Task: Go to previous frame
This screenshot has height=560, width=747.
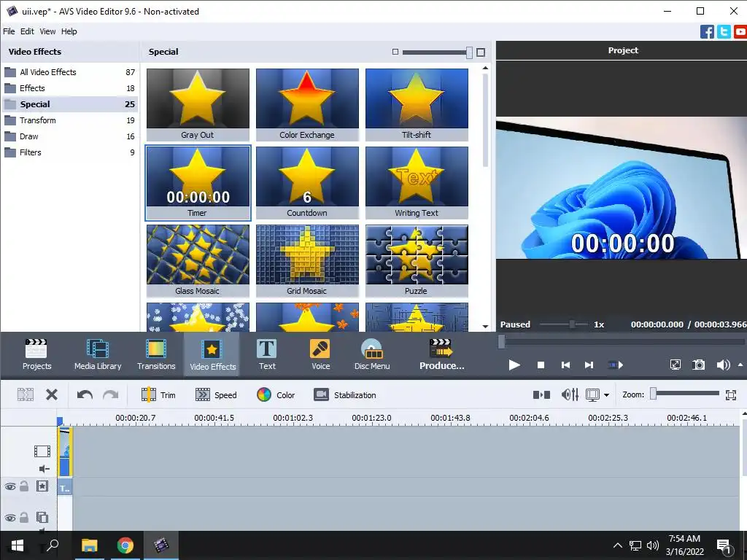Action: (x=565, y=365)
